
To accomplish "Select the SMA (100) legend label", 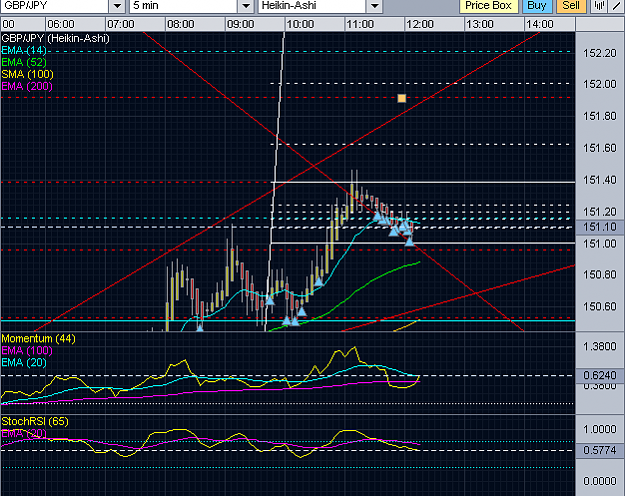I will (x=28, y=74).
